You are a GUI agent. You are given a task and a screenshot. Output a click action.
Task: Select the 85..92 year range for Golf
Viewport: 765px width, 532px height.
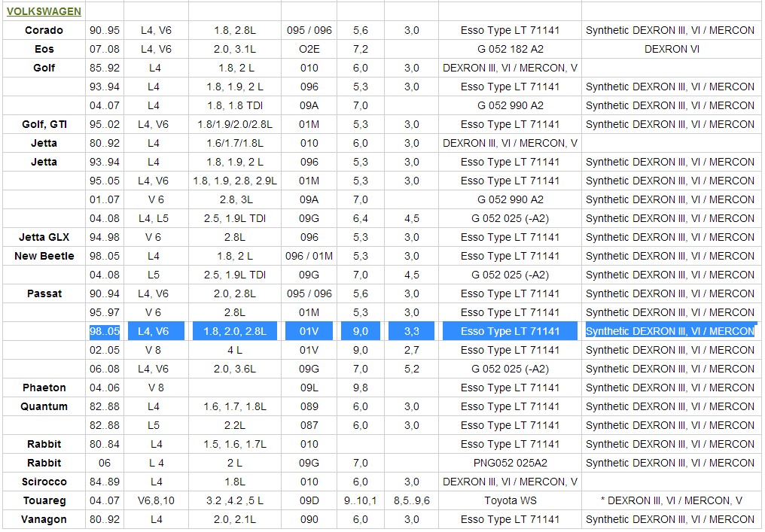(105, 68)
